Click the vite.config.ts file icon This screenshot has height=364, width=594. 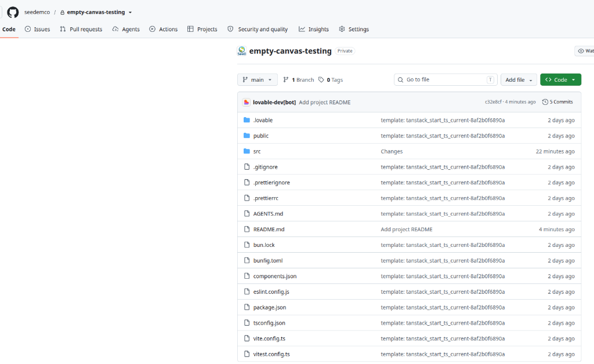[x=247, y=338]
